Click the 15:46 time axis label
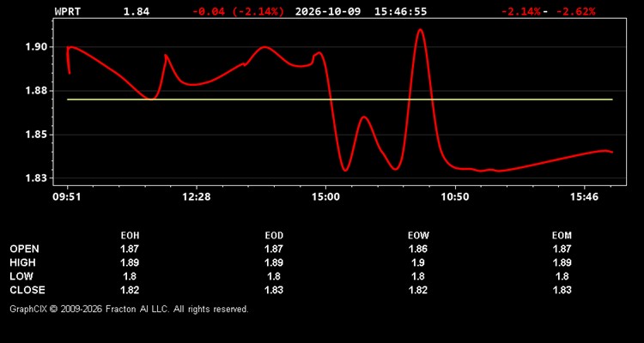 point(584,197)
